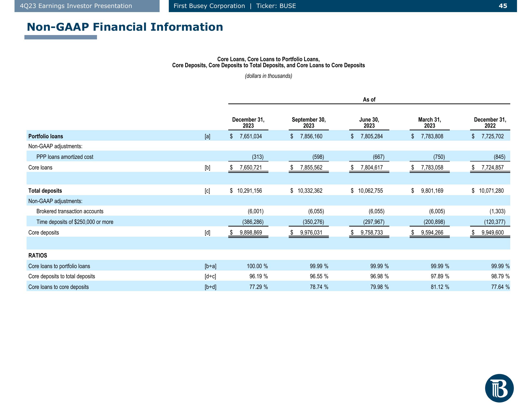
Task: Select the September 30, 2023 column header
Action: tap(309, 123)
